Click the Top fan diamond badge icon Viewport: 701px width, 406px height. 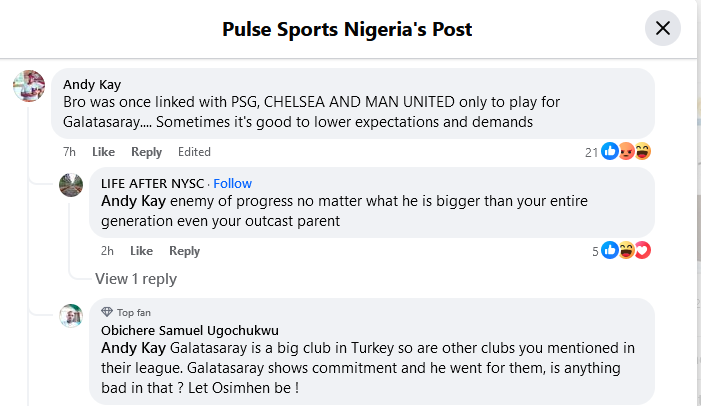[108, 312]
